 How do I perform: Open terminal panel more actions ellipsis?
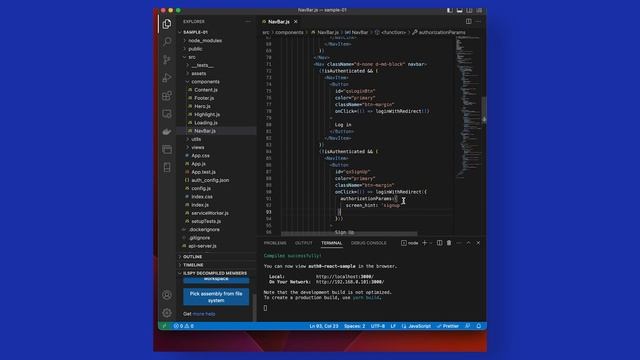point(459,243)
